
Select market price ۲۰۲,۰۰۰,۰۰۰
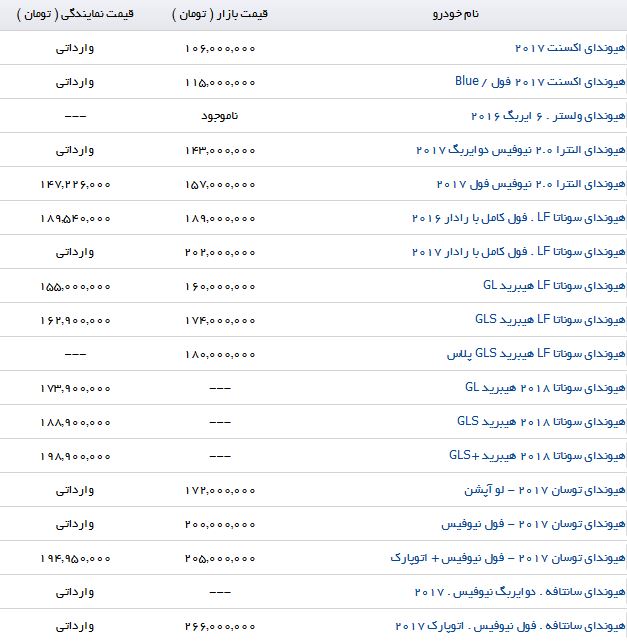point(220,253)
